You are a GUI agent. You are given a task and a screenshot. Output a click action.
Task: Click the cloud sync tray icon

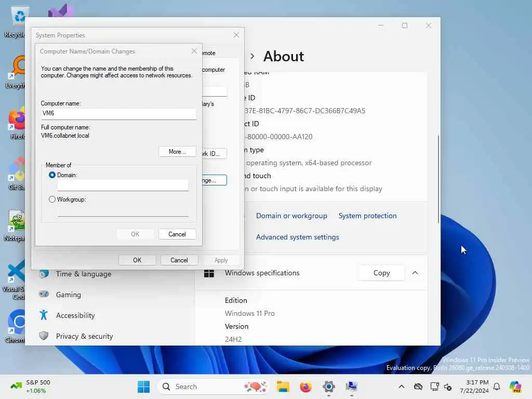pyautogui.click(x=418, y=387)
